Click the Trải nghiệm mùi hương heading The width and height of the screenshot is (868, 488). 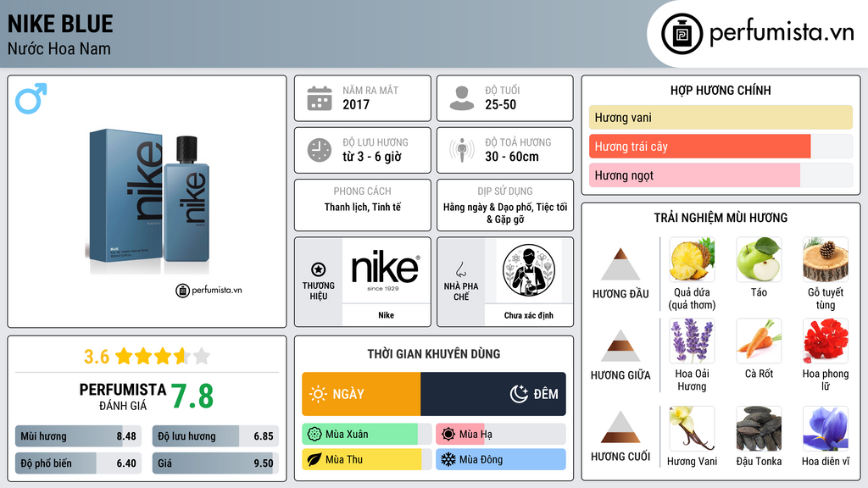point(721,218)
